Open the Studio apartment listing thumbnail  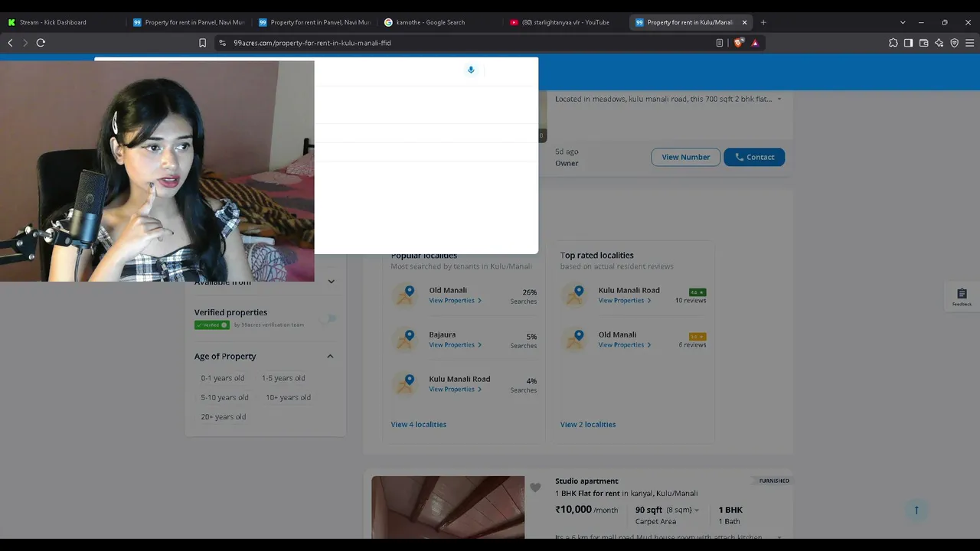tap(448, 507)
